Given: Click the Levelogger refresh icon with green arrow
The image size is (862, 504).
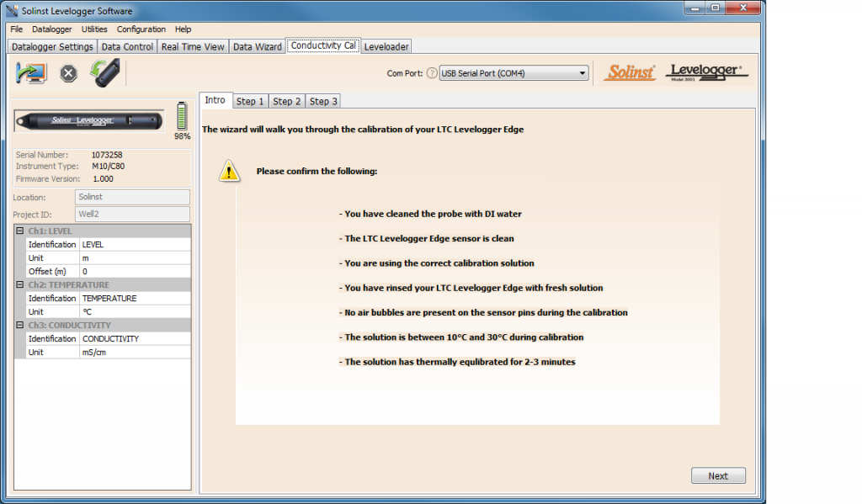Looking at the screenshot, I should [105, 73].
